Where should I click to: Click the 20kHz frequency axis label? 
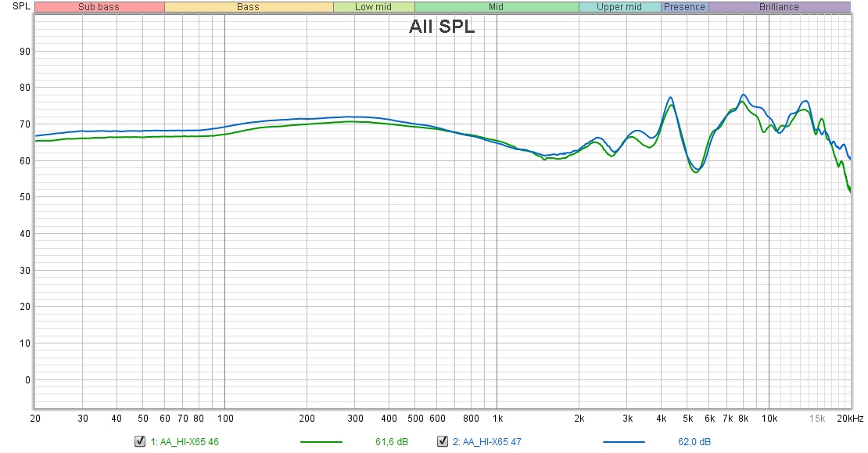[x=850, y=419]
